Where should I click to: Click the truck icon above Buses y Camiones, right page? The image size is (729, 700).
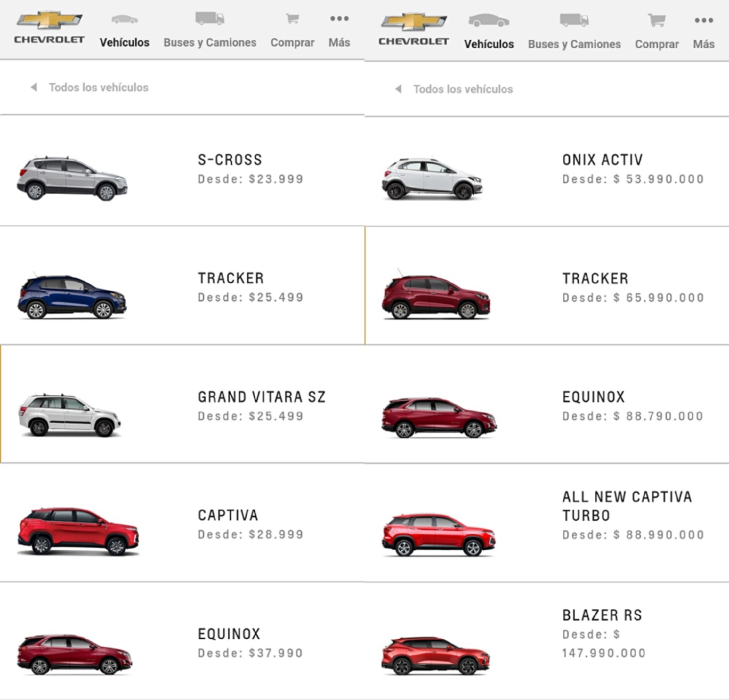574,20
